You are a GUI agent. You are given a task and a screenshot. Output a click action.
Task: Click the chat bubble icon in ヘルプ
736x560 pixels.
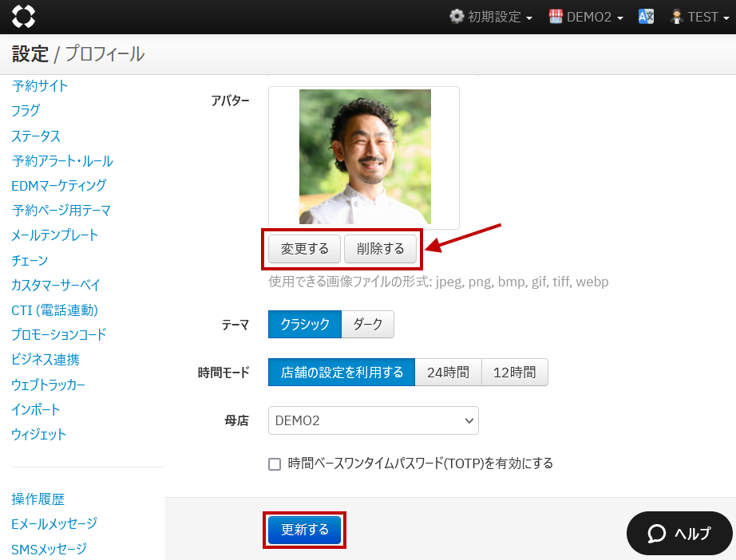tap(657, 533)
